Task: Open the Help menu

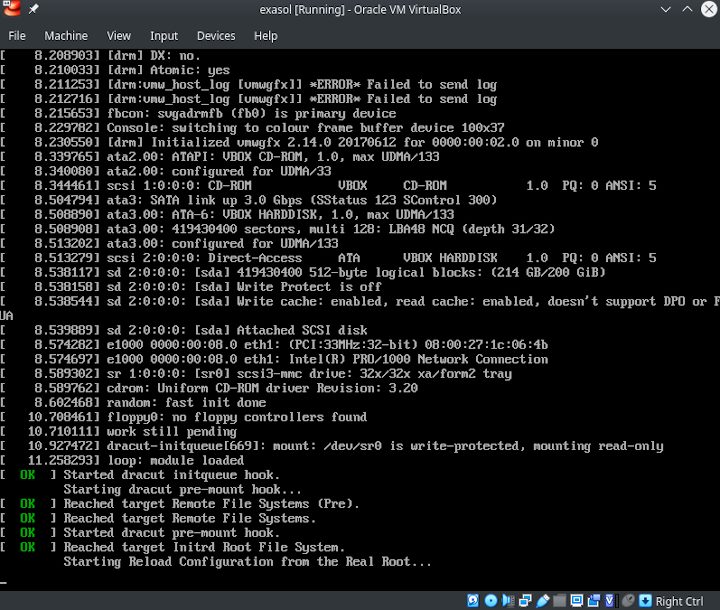Action: (265, 36)
